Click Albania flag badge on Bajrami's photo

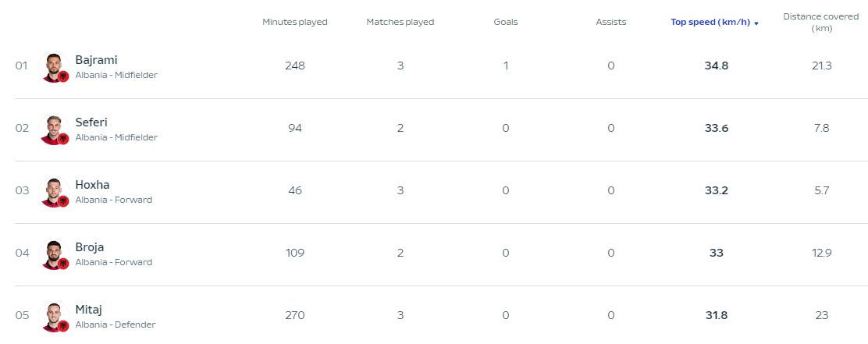pyautogui.click(x=63, y=76)
